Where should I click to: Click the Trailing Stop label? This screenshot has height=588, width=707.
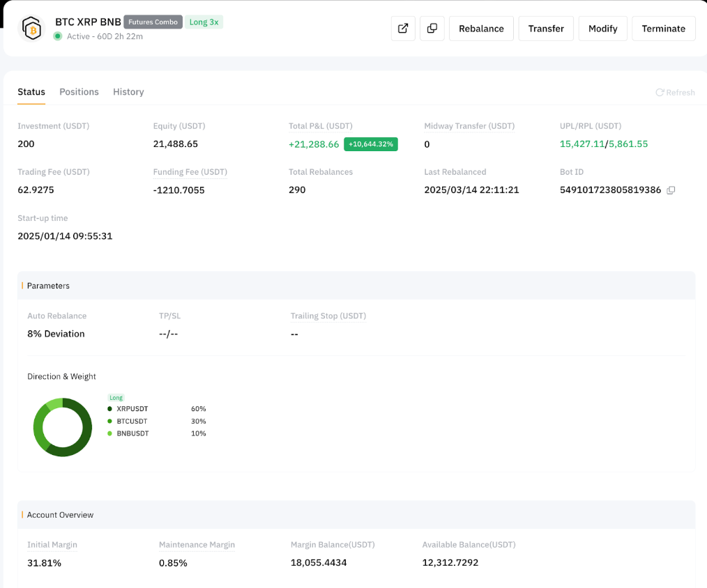(328, 316)
